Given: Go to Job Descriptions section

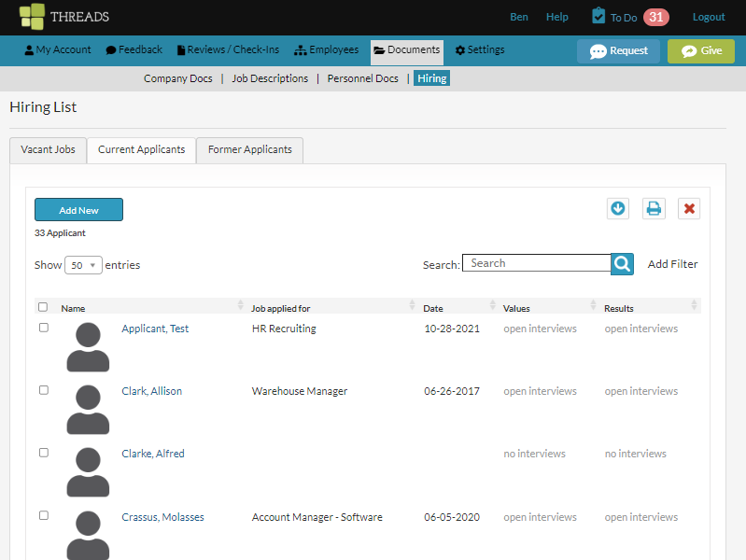Looking at the screenshot, I should click(x=270, y=78).
